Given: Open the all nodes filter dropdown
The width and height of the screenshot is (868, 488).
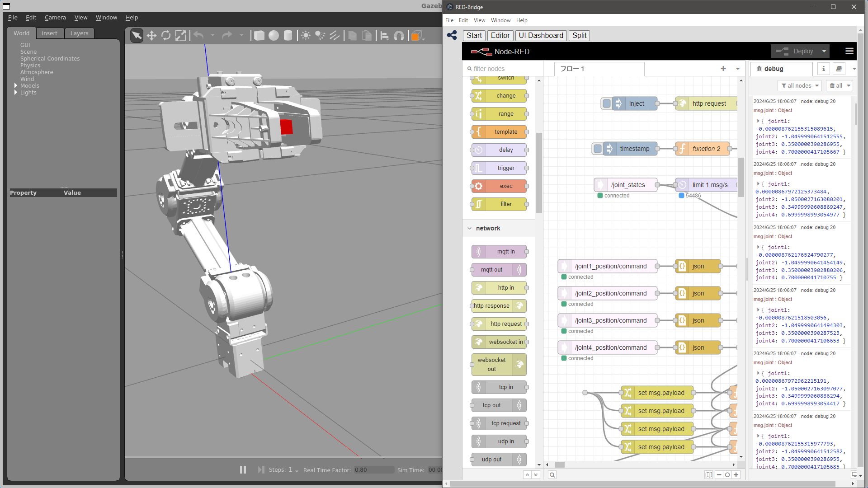Looking at the screenshot, I should (800, 85).
